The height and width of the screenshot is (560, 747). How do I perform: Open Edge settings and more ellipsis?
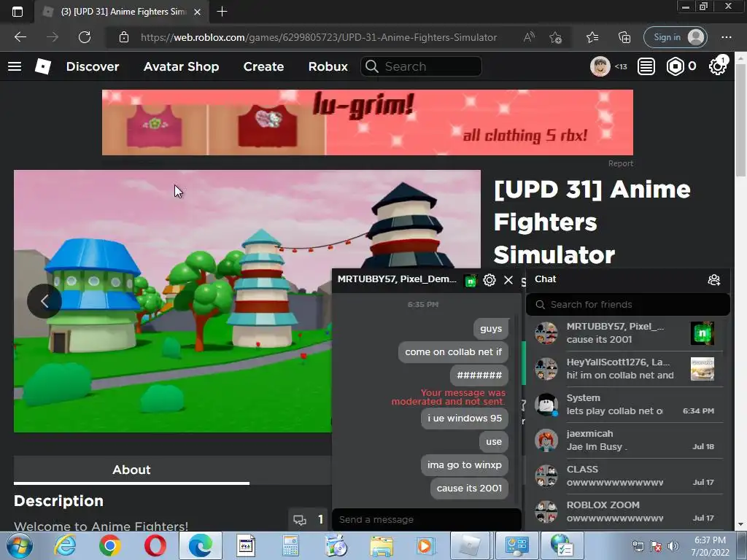(726, 37)
